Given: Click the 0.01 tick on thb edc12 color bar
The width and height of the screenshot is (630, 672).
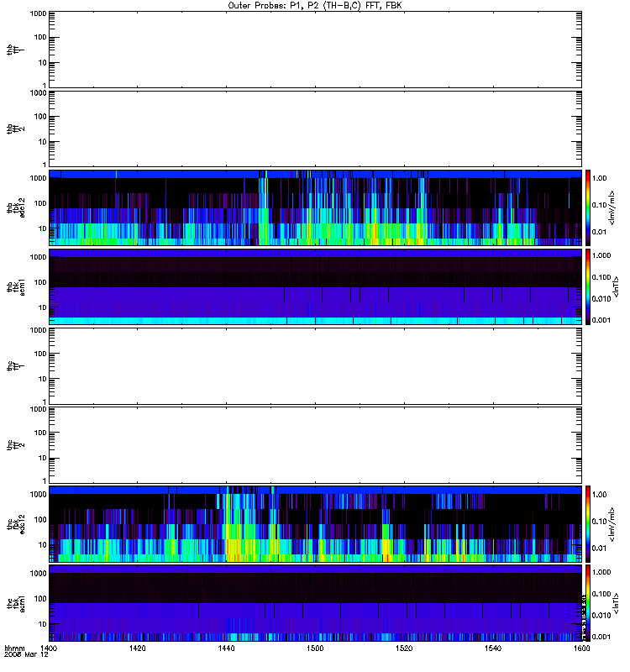Looking at the screenshot, I should point(600,232).
